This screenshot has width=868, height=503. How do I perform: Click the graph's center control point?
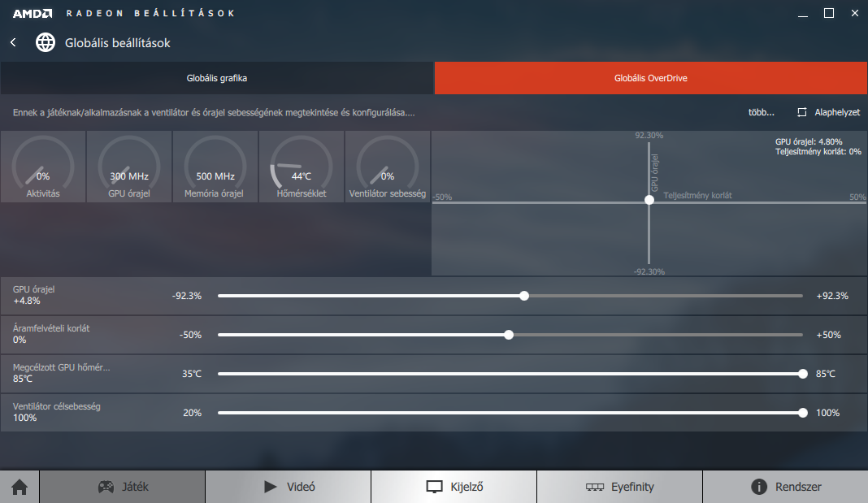[649, 200]
